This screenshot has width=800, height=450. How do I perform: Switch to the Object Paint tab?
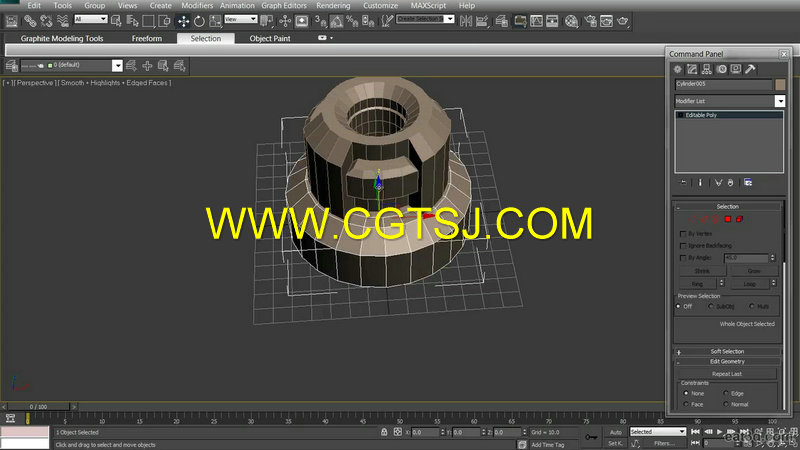pos(270,38)
